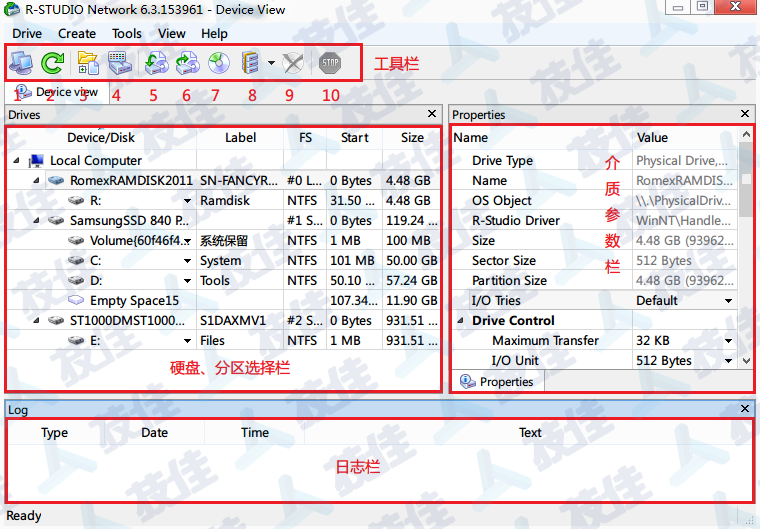This screenshot has width=760, height=529.
Task: Select the Local Computer tree item
Action: [x=95, y=160]
